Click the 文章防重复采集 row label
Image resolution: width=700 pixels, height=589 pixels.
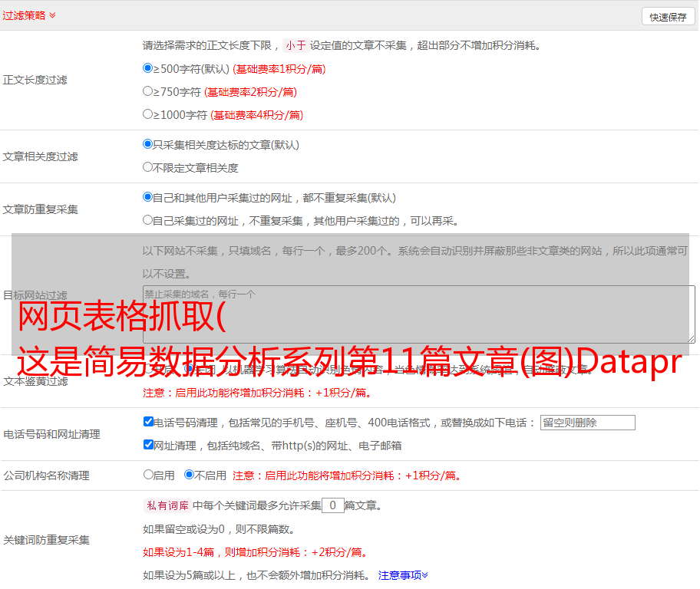pos(40,209)
